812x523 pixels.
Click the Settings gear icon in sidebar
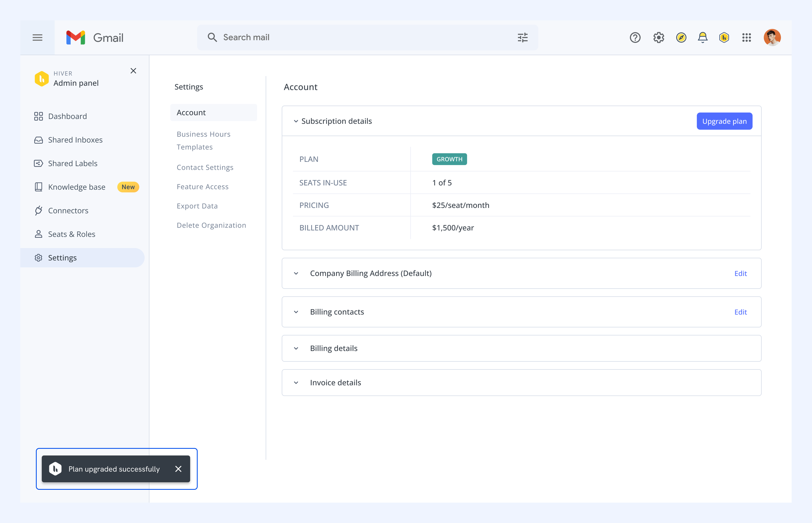click(x=38, y=258)
